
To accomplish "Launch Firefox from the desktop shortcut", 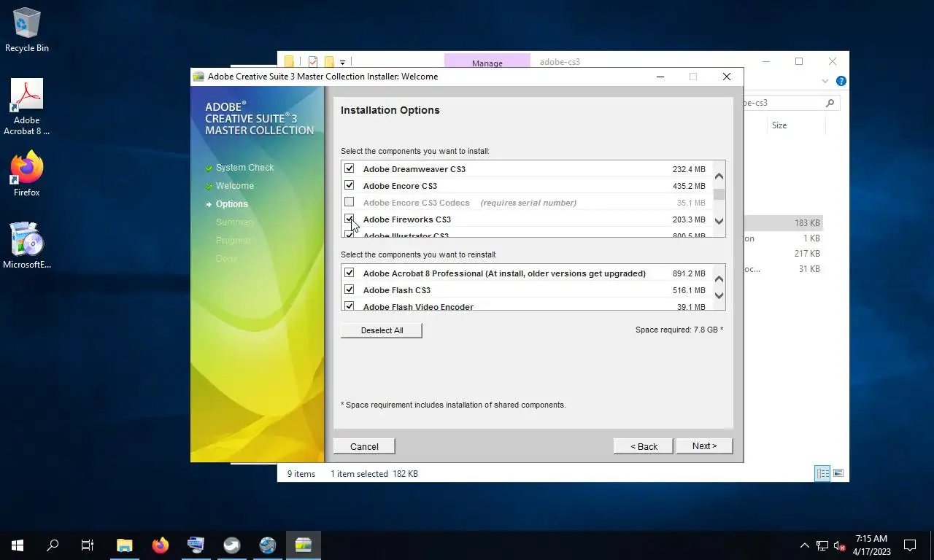I will (26, 174).
